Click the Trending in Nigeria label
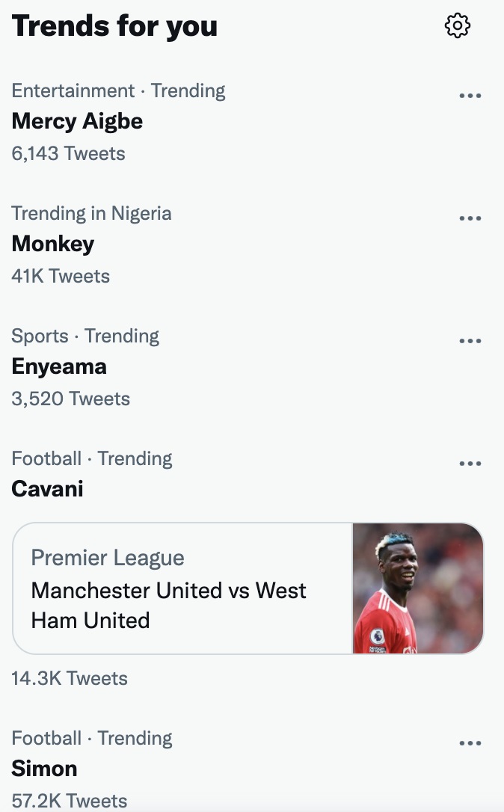 tap(91, 213)
